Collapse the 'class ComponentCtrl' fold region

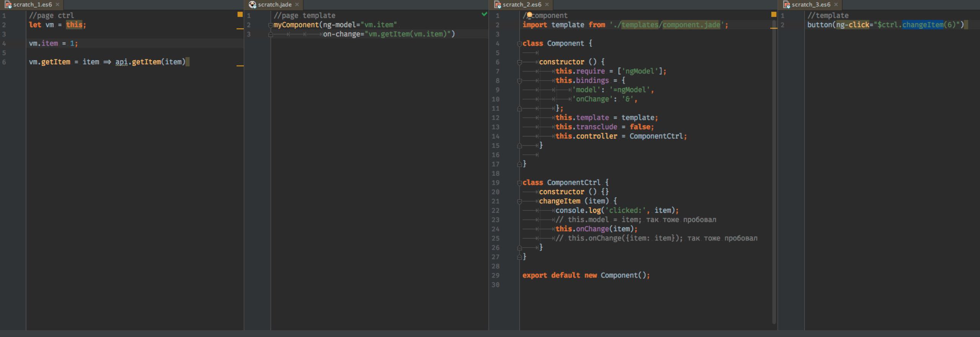tap(519, 183)
